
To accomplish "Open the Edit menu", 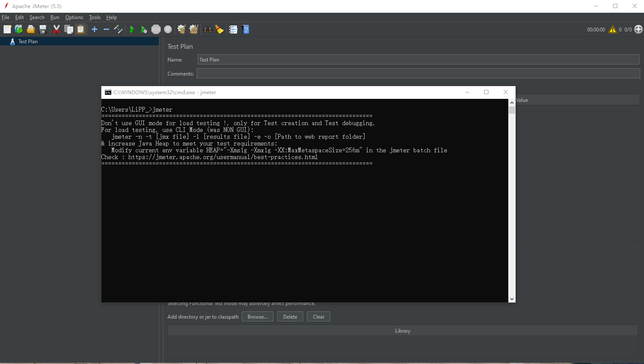I will click(20, 17).
